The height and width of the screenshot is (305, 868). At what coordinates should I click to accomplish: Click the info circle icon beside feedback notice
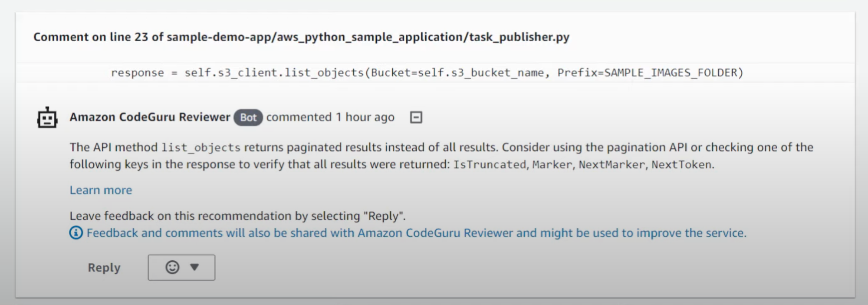tap(76, 233)
